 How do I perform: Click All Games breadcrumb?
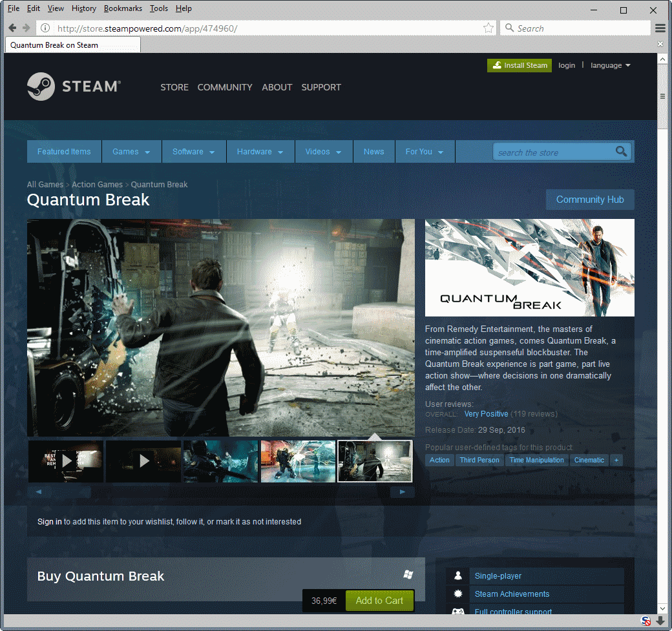pyautogui.click(x=45, y=185)
